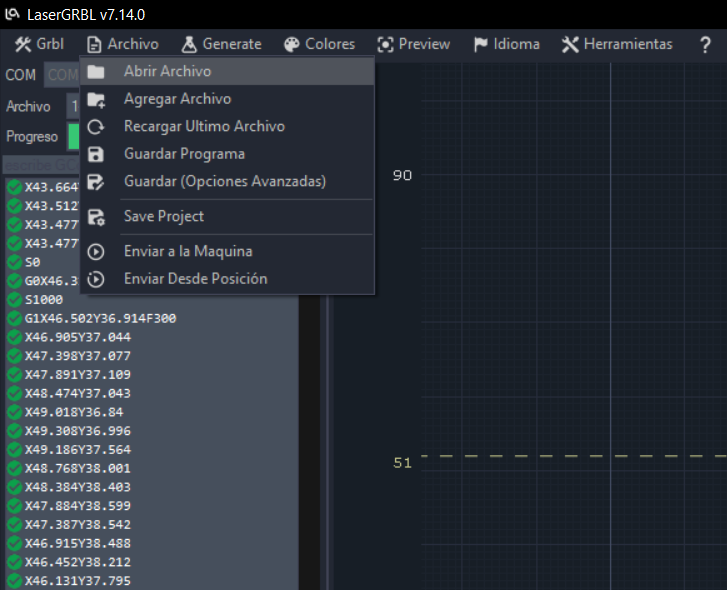Open the Herramientas menu
The width and height of the screenshot is (727, 590).
(x=616, y=44)
